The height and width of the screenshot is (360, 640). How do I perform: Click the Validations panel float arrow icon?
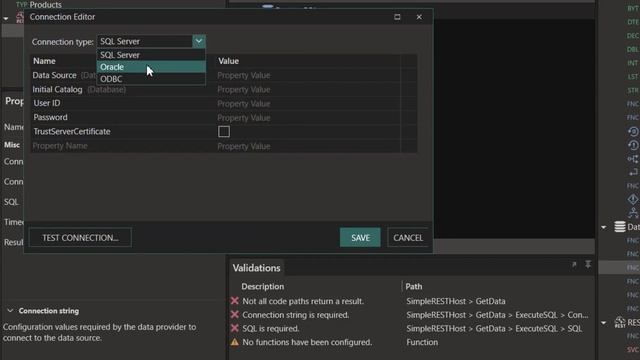574,264
